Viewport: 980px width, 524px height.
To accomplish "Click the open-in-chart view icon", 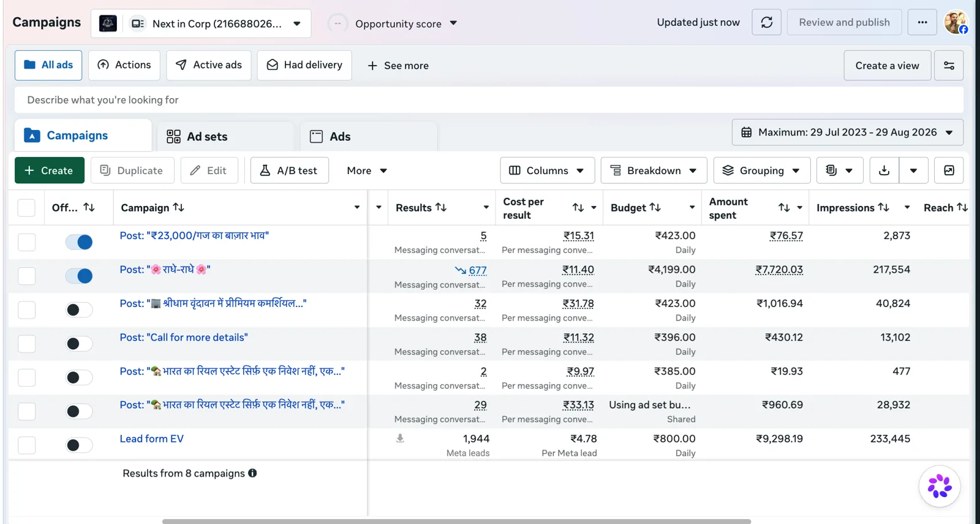I will point(949,170).
